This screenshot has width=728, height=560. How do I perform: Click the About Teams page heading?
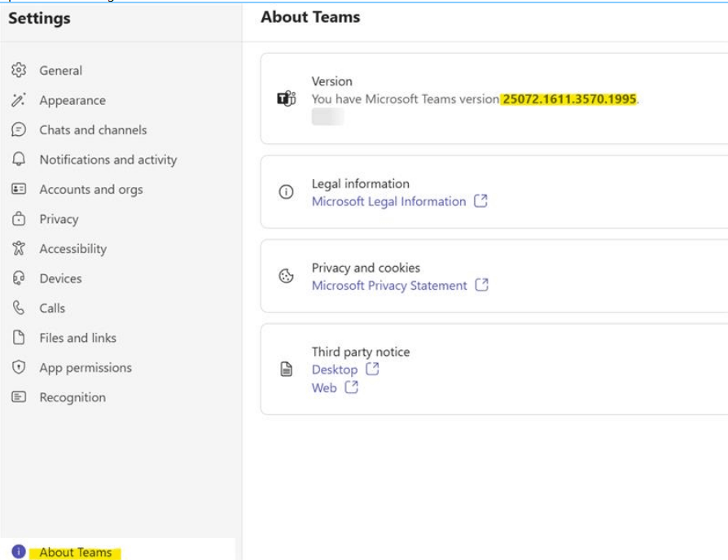point(310,17)
